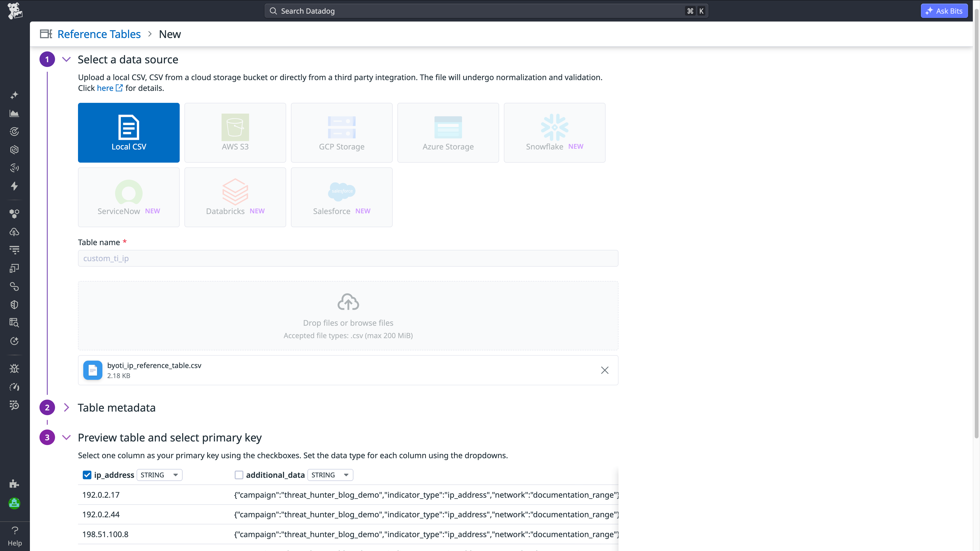
Task: Open the table with magnifier sidebar icon
Action: 14,323
